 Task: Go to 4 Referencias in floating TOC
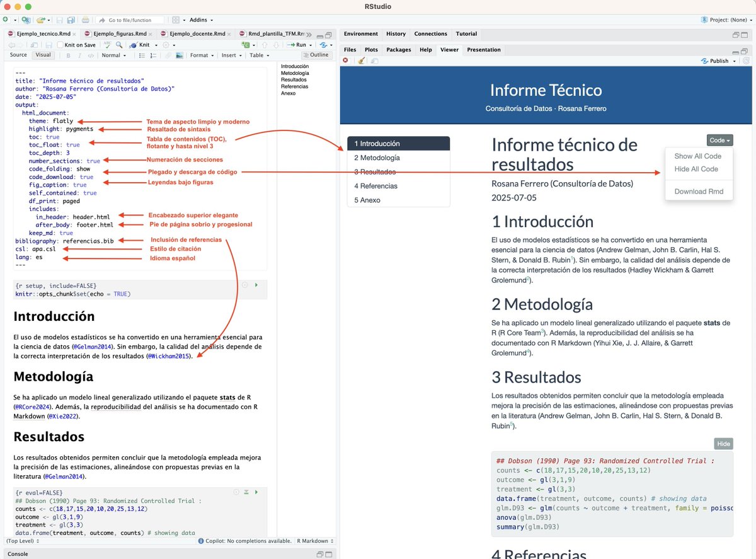tap(399, 186)
